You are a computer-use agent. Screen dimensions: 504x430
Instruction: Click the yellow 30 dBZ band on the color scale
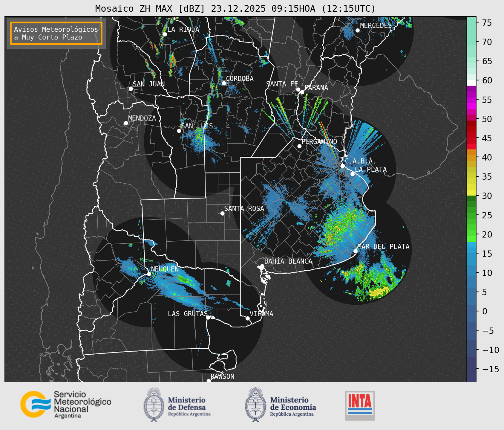point(471,193)
